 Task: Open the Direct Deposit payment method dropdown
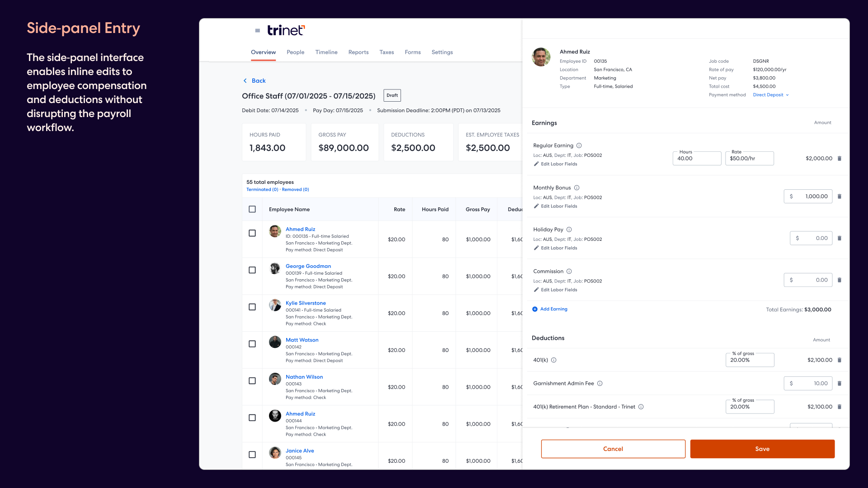(x=770, y=95)
